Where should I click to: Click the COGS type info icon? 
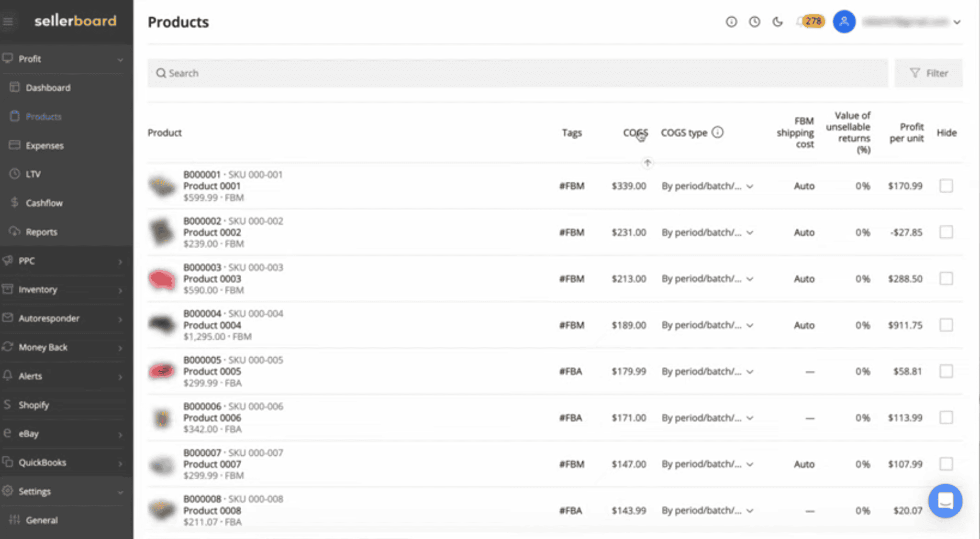click(x=717, y=132)
